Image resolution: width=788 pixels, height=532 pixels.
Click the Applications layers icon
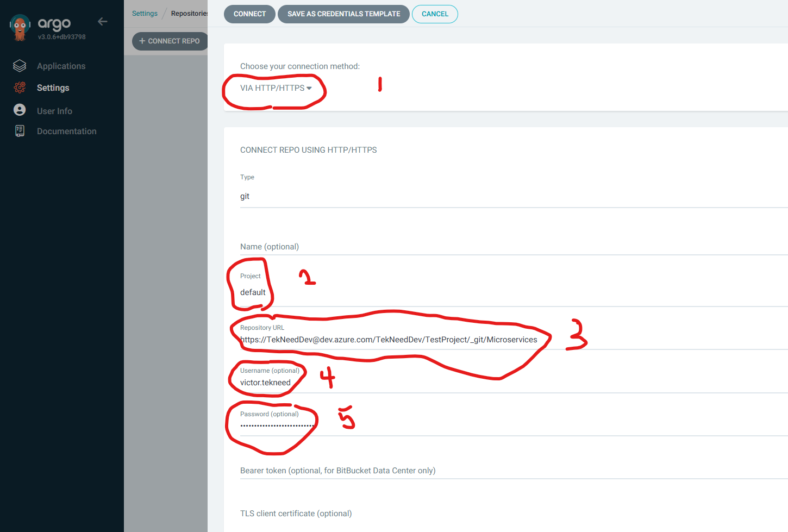20,66
